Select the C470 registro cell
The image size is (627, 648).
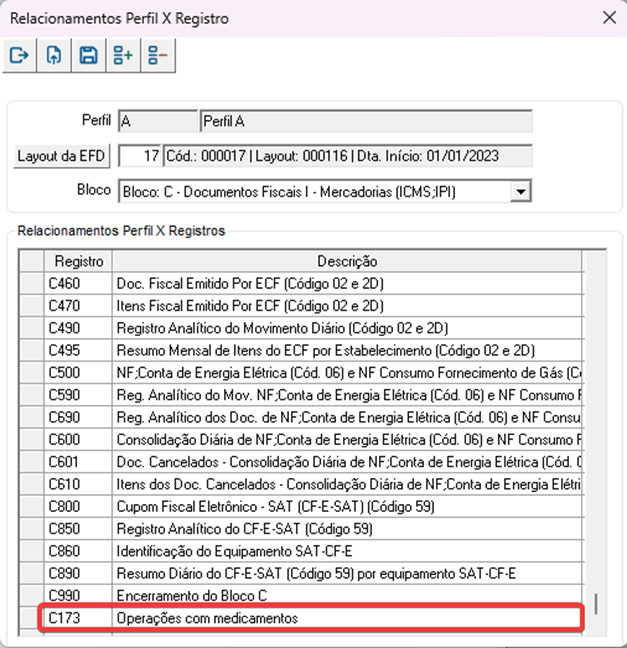pos(78,306)
